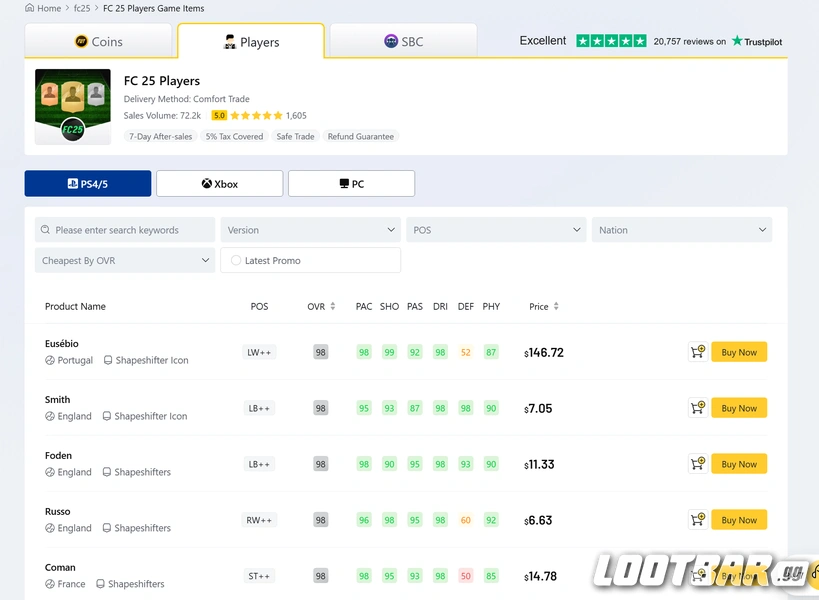Viewport: 819px width, 600px height.
Task: Click the Trustpilot star logo
Action: click(737, 41)
